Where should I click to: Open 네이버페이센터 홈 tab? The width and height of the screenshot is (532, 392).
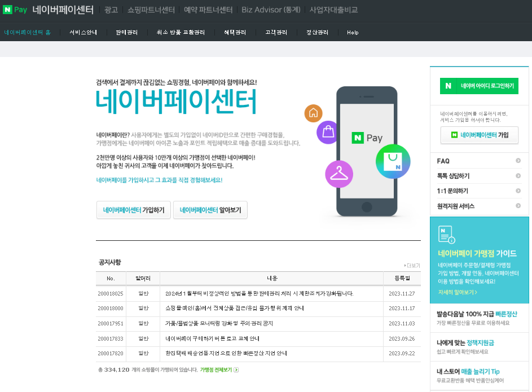[27, 32]
